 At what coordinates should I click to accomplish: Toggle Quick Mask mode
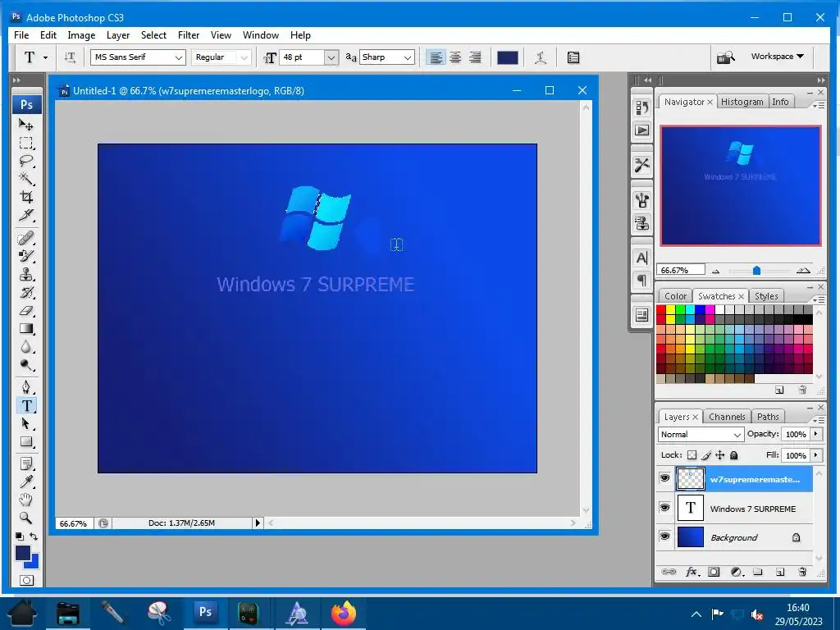coord(26,580)
